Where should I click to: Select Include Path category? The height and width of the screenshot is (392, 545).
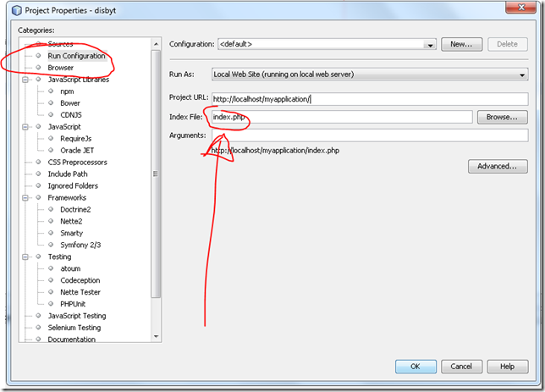[x=68, y=174]
